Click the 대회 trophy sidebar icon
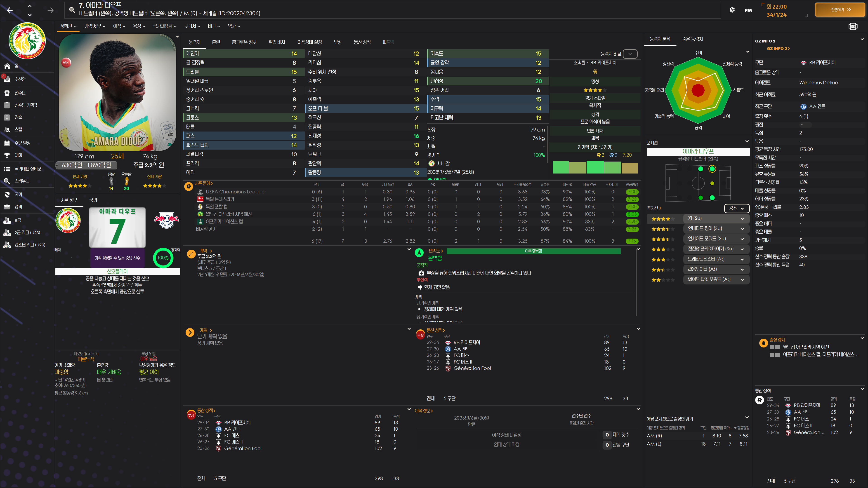This screenshot has width=868, height=488. pos(7,155)
